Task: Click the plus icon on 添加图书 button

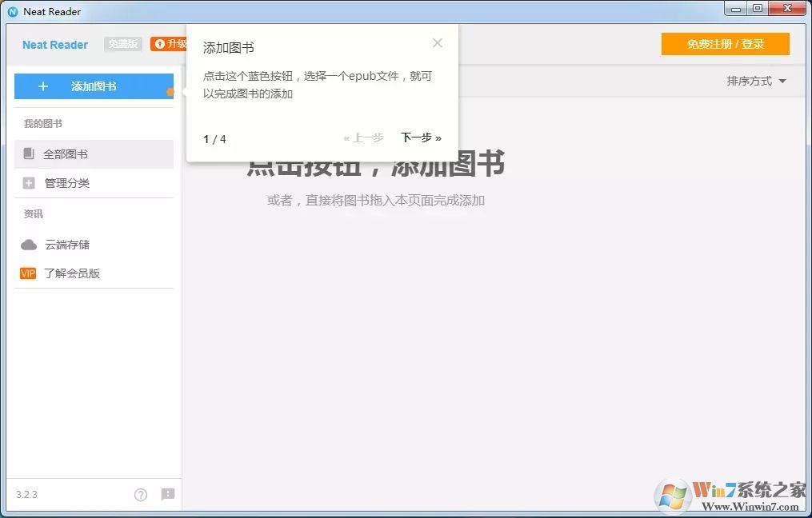Action: [43, 86]
